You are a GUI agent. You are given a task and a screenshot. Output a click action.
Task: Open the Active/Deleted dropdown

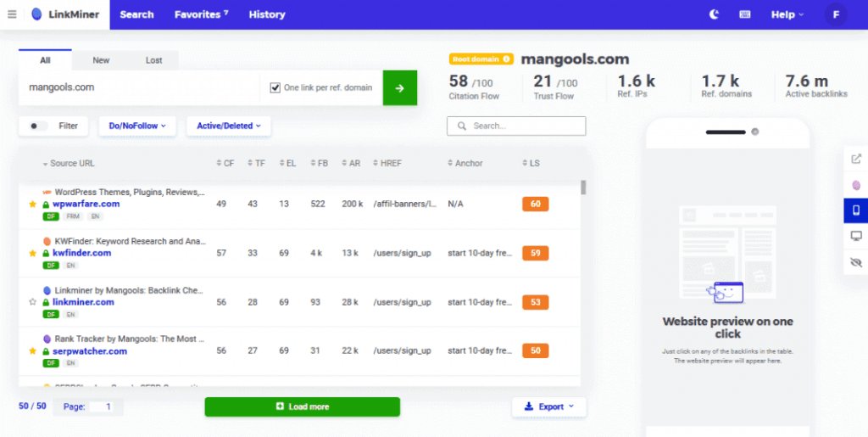pyautogui.click(x=228, y=126)
